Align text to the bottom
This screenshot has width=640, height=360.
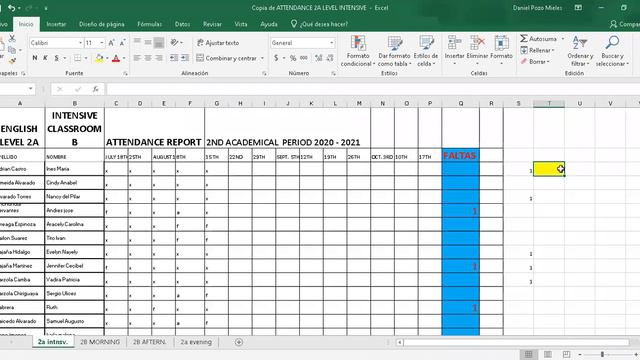159,42
